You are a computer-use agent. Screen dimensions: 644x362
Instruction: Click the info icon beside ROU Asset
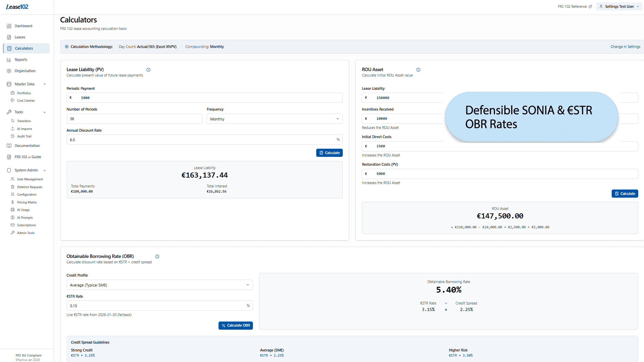pos(418,70)
